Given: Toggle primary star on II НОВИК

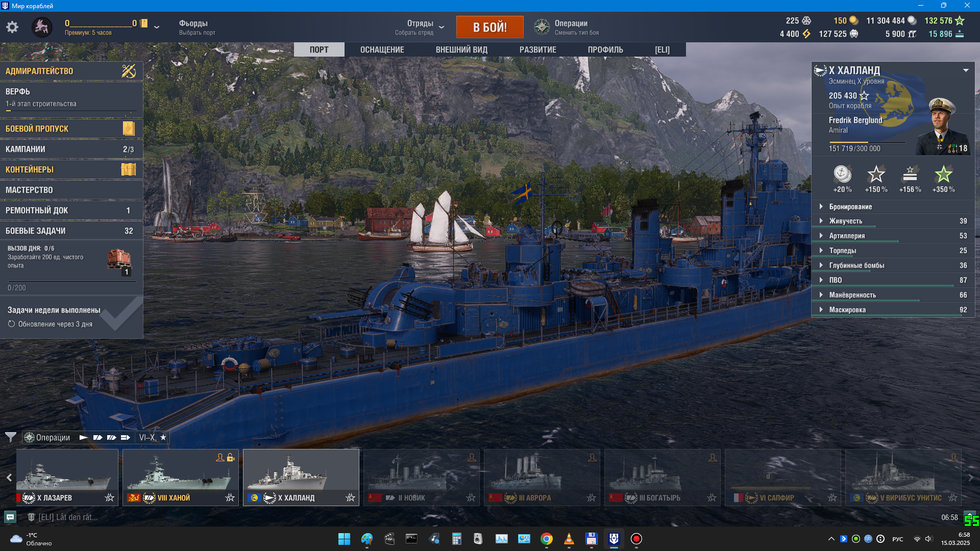Looking at the screenshot, I should (x=471, y=497).
